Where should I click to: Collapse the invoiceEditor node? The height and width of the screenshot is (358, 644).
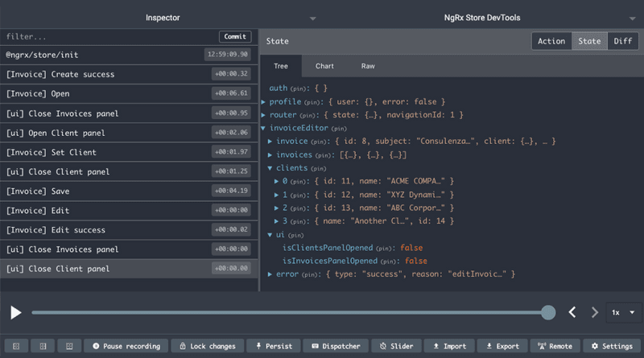click(x=263, y=128)
